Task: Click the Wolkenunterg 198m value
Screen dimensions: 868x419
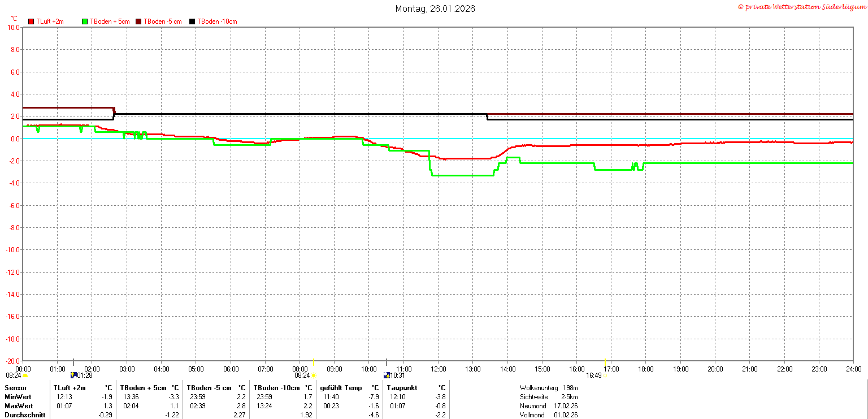Action: (548, 388)
